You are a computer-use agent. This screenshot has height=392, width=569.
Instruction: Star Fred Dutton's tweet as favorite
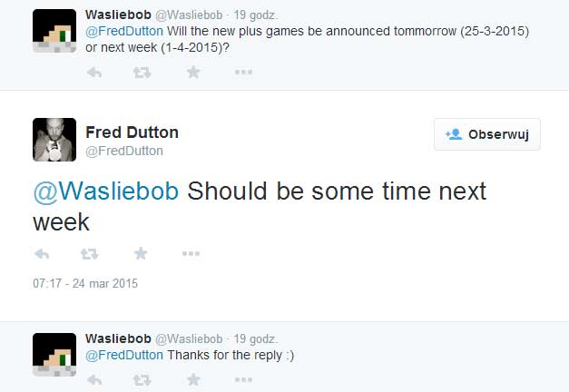click(x=140, y=254)
